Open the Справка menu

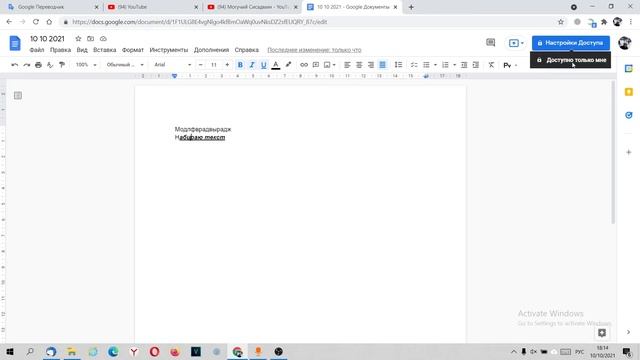(247, 50)
